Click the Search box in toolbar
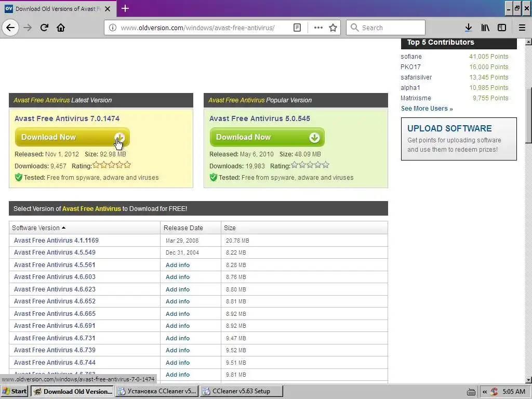532x399 pixels. [x=385, y=28]
